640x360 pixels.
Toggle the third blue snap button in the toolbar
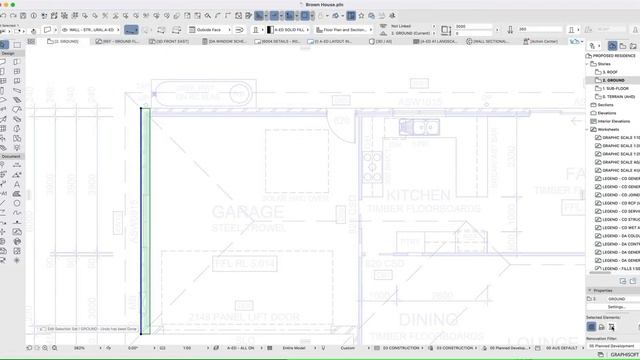[x=289, y=16]
